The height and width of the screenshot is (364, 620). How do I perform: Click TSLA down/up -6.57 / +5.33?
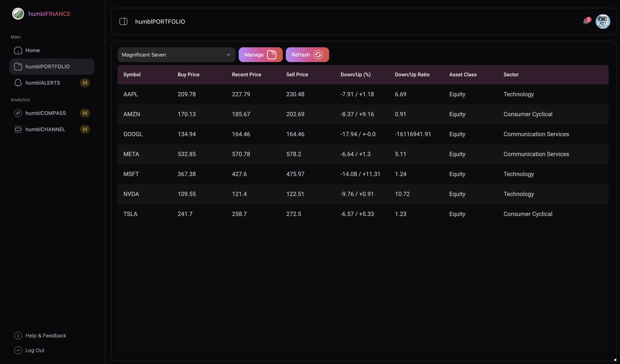point(357,214)
